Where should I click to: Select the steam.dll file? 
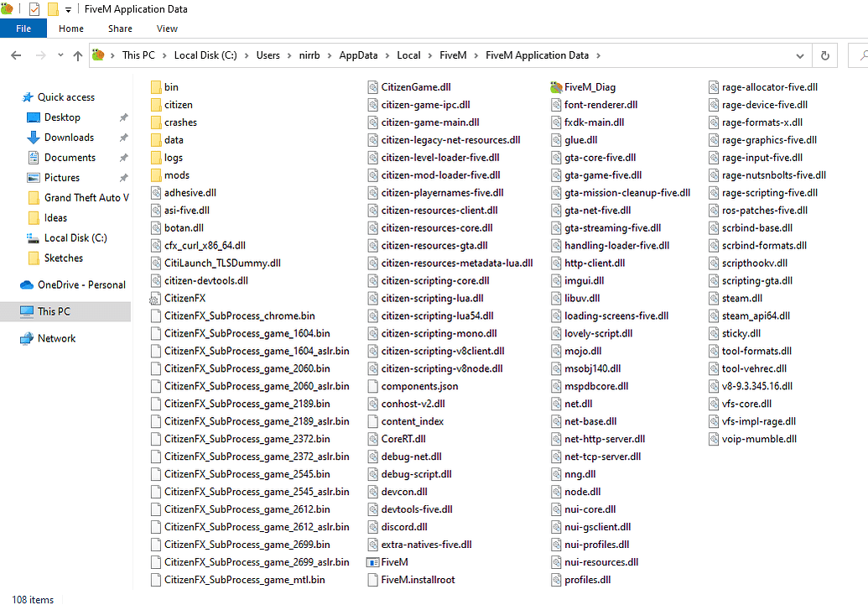(742, 298)
